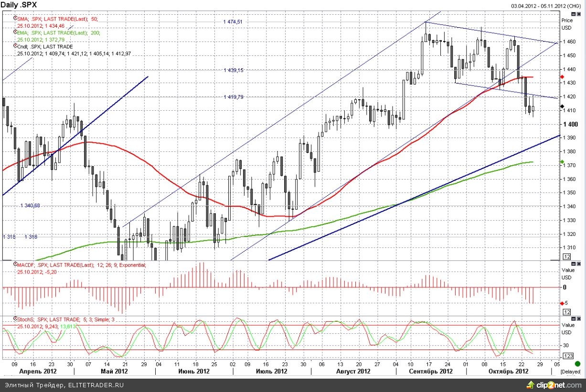This screenshot has height=392, width=586.
Task: Open the .12 precision box in price pane
Action: (567, 257)
